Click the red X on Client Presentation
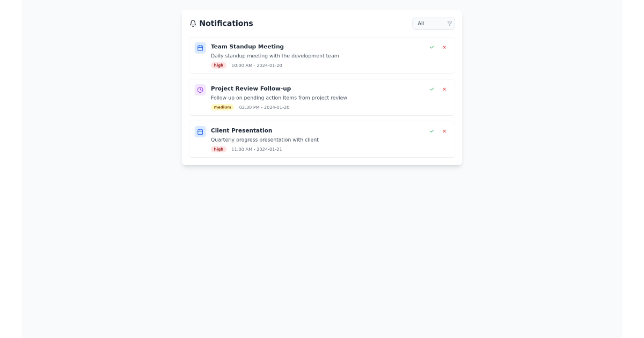The width and height of the screenshot is (644, 338). [x=444, y=131]
